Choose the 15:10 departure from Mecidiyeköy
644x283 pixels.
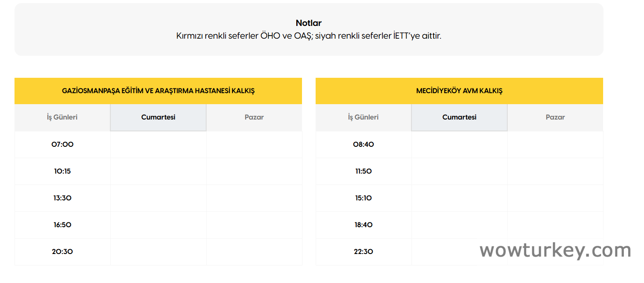tap(364, 198)
